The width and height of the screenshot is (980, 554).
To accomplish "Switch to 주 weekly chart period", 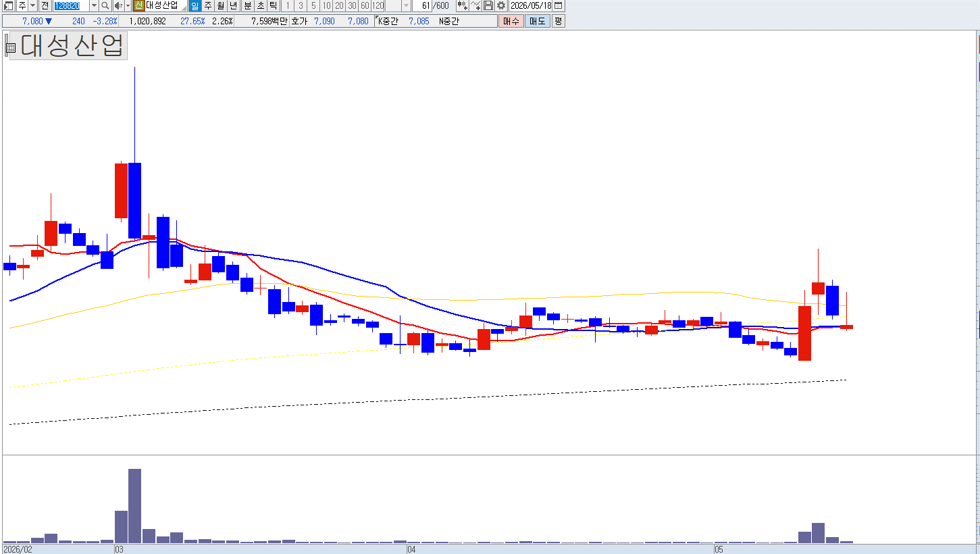I will [x=208, y=5].
